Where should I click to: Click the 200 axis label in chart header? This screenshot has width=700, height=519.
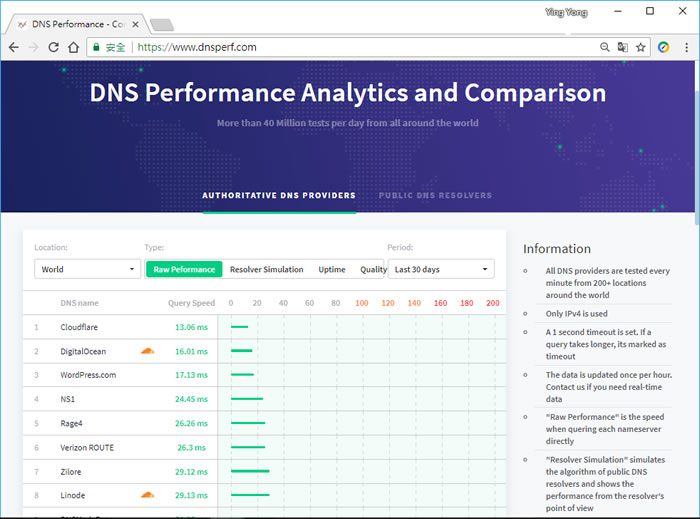click(x=492, y=303)
